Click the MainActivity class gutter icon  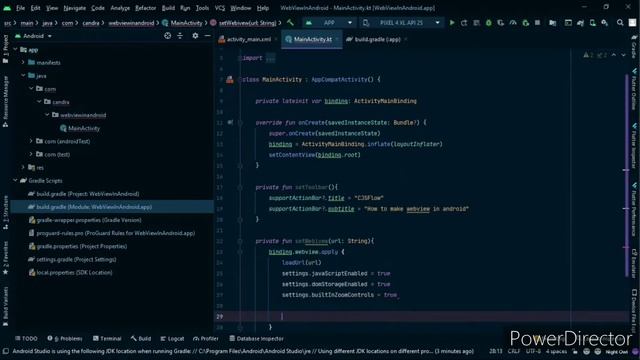click(x=230, y=80)
